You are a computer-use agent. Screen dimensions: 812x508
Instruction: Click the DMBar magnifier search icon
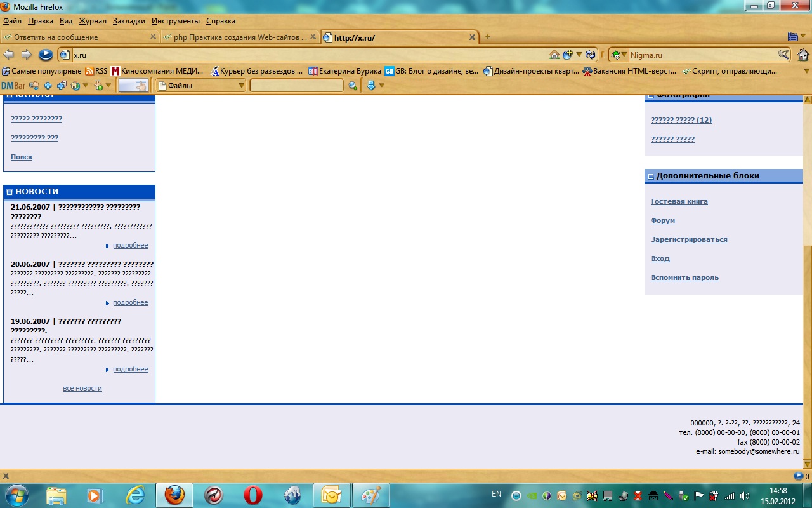[353, 86]
